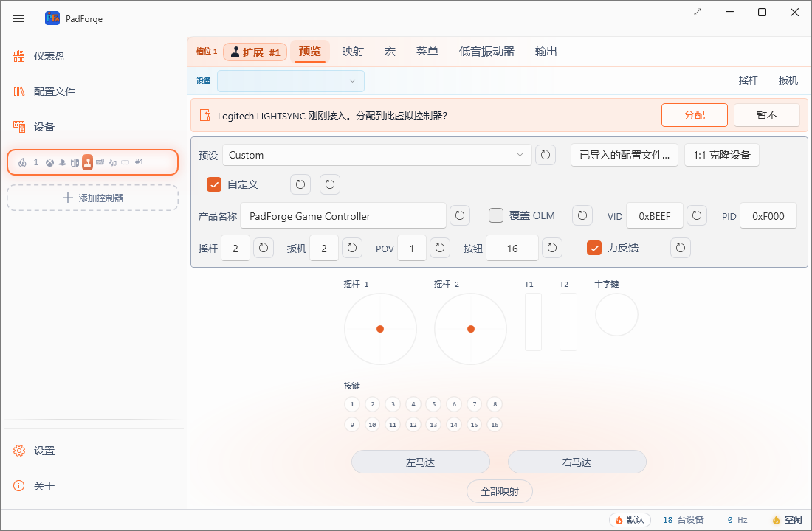Select the highlighted joystick extended type icon
Image resolution: width=812 pixels, height=531 pixels.
(x=88, y=162)
